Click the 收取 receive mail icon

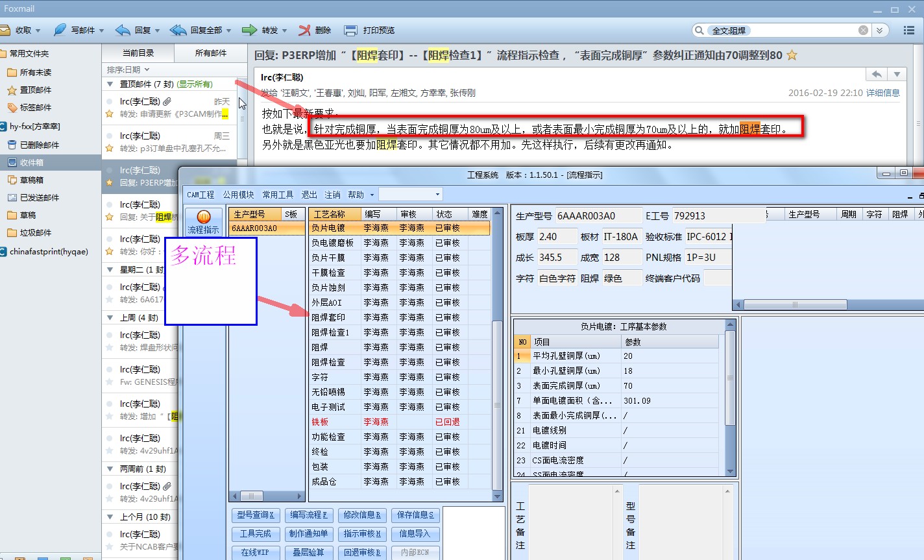pos(5,30)
